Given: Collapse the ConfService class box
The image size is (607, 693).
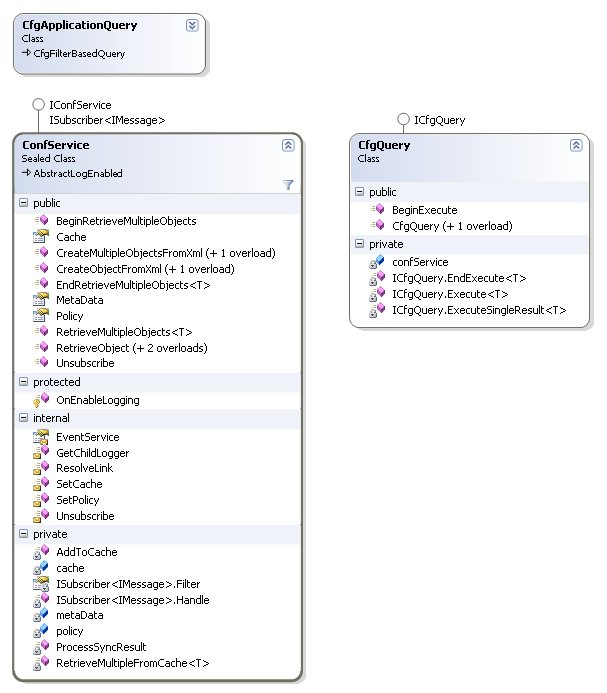Looking at the screenshot, I should pyautogui.click(x=288, y=145).
